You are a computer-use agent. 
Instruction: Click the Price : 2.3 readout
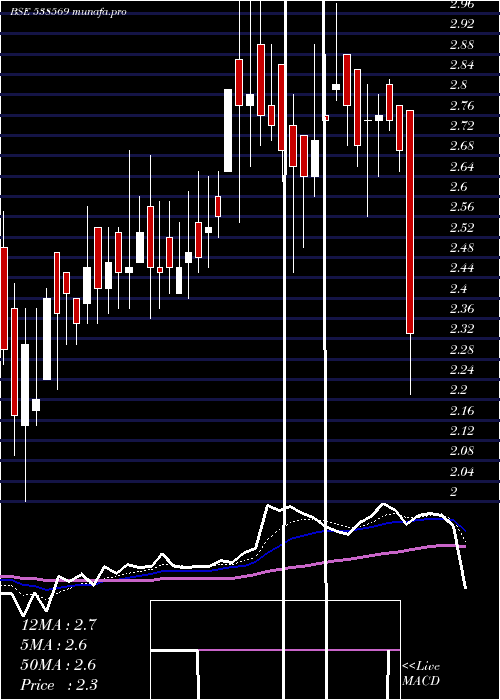(x=59, y=685)
